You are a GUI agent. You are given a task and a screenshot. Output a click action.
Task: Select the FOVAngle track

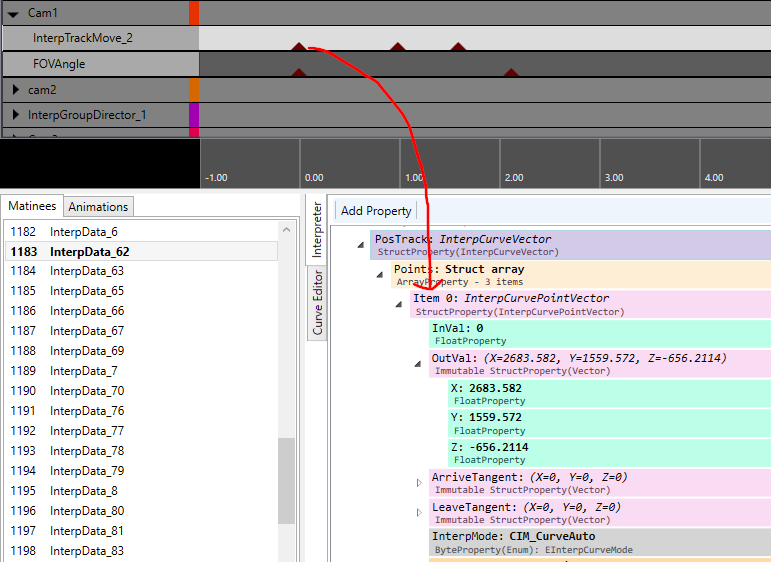click(101, 64)
